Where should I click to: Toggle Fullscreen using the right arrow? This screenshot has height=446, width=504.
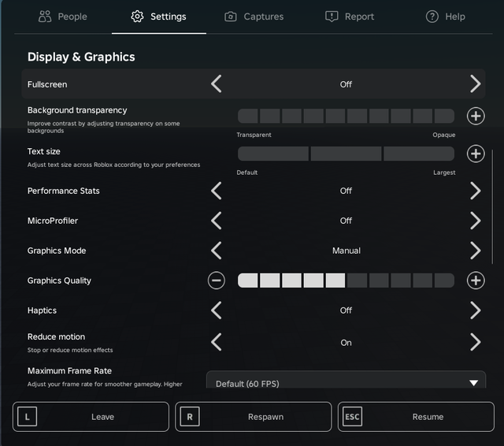coord(476,84)
